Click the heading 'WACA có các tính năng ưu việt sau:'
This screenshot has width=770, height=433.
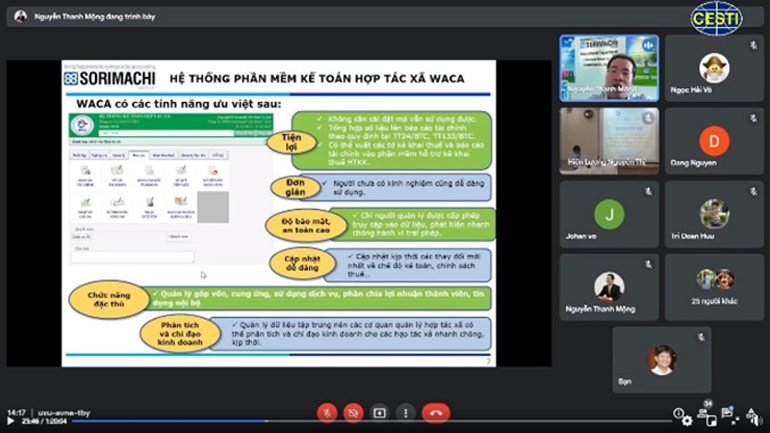click(179, 104)
